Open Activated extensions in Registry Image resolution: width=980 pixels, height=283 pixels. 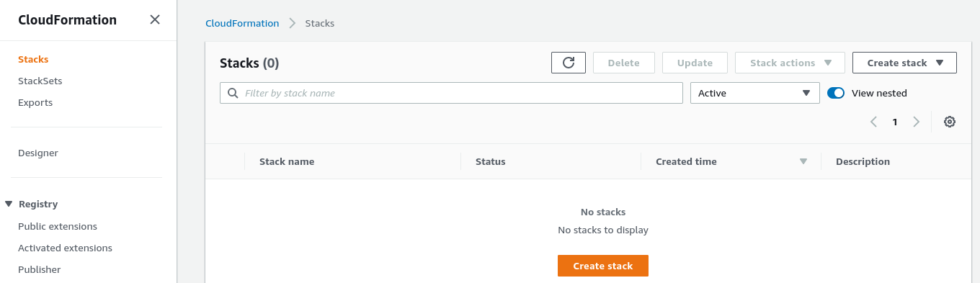pyautogui.click(x=66, y=248)
